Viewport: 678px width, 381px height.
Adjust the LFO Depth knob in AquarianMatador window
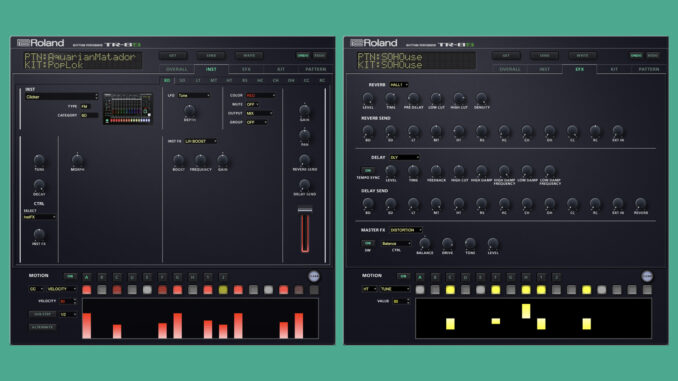point(189,110)
